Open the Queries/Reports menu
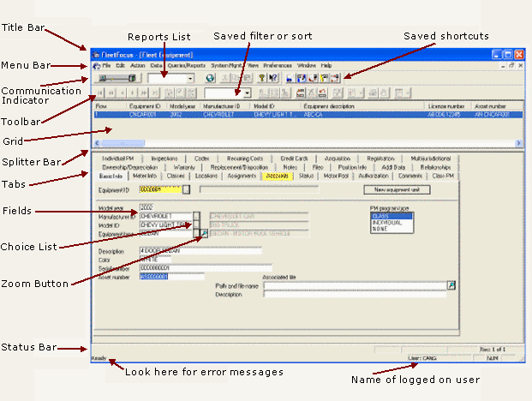The image size is (532, 401). point(186,65)
